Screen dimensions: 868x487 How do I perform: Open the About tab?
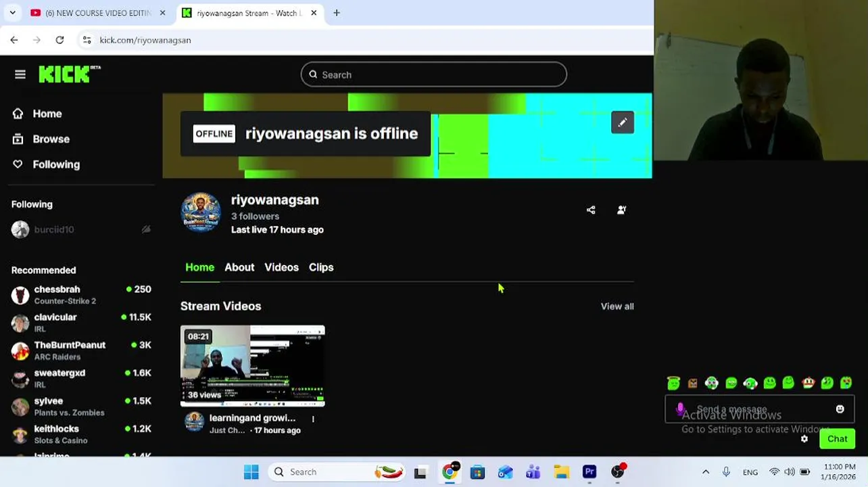pos(239,267)
